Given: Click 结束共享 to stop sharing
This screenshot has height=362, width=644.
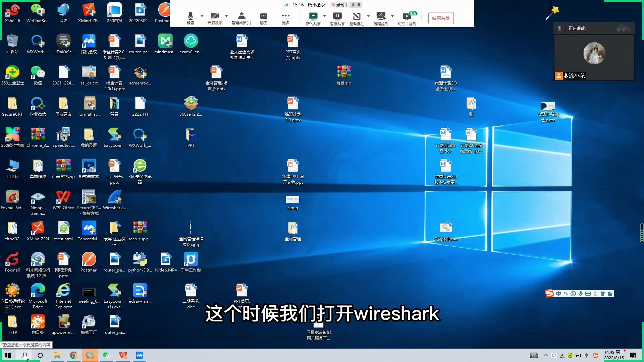Looking at the screenshot, I should tap(441, 18).
